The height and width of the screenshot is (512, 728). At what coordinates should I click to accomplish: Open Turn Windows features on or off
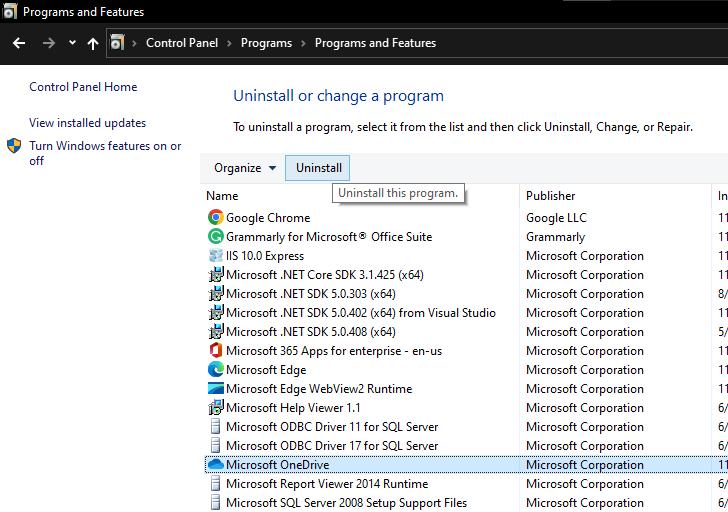point(105,153)
